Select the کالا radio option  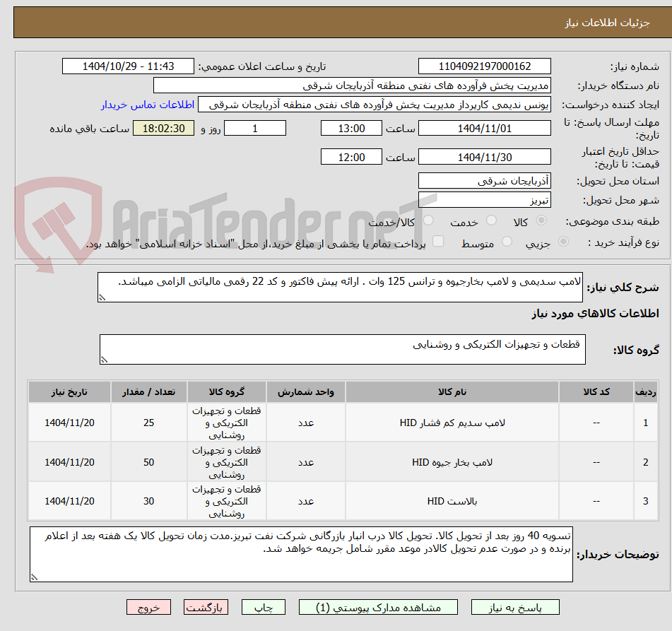point(541,220)
